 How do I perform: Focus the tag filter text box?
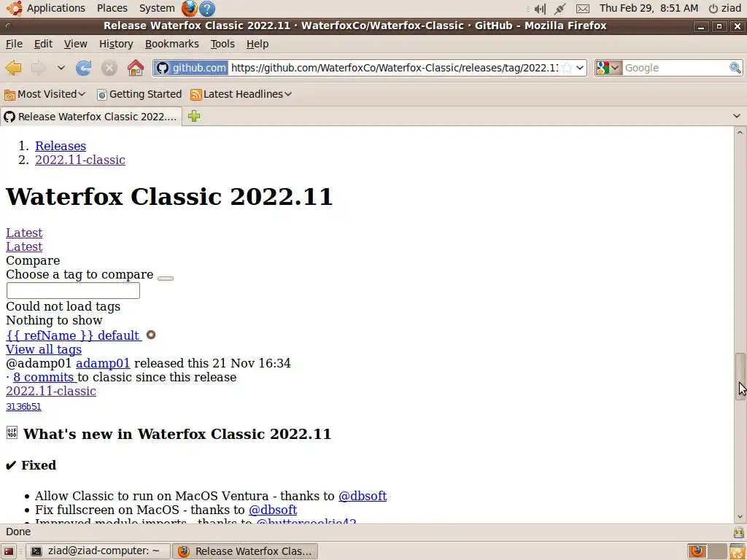pyautogui.click(x=73, y=290)
